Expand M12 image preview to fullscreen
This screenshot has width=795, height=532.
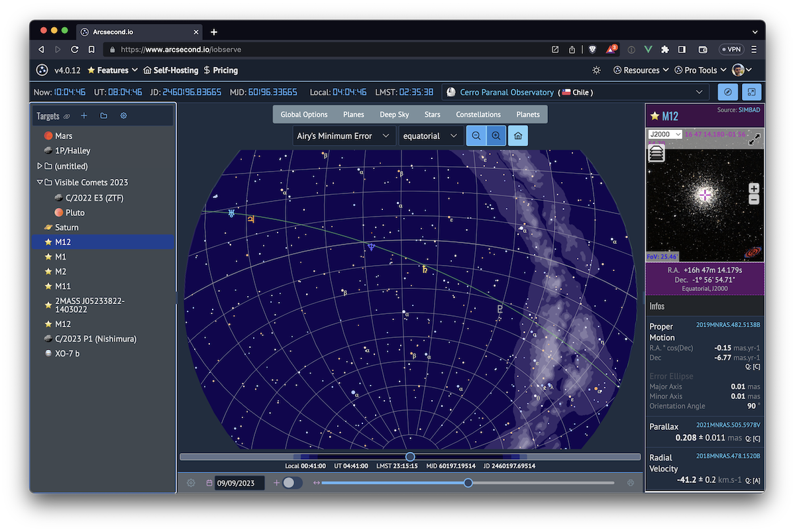(x=755, y=139)
